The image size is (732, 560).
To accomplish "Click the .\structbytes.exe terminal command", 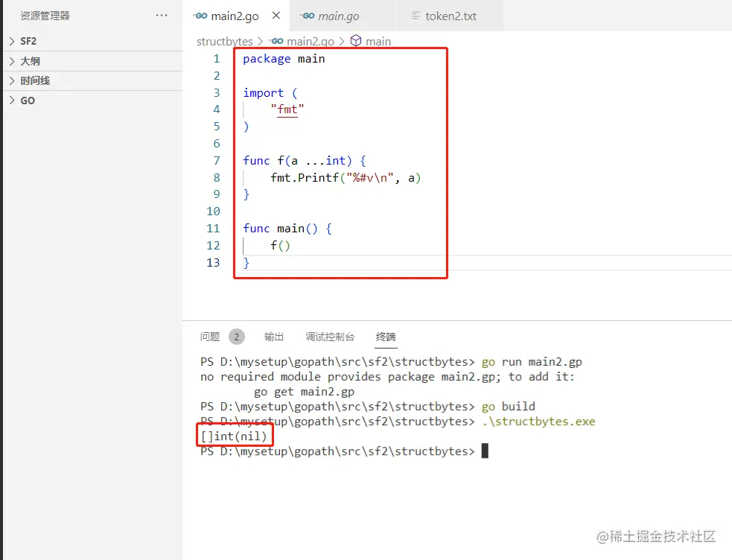I will pos(538,421).
